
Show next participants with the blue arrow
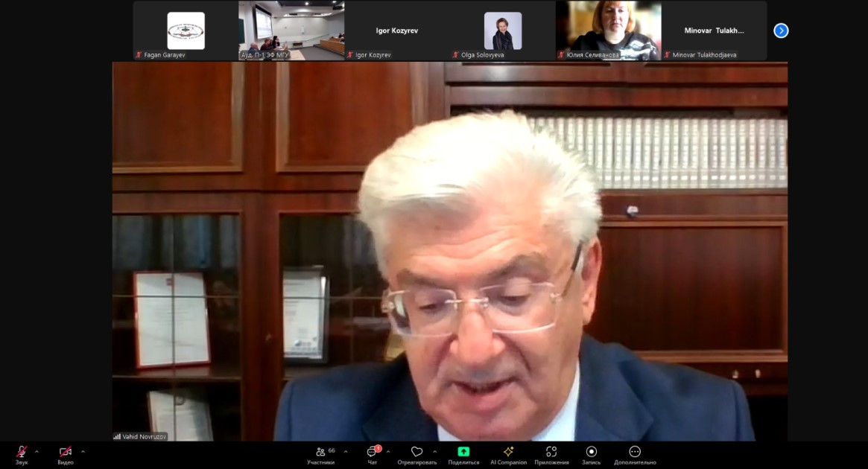click(x=781, y=31)
